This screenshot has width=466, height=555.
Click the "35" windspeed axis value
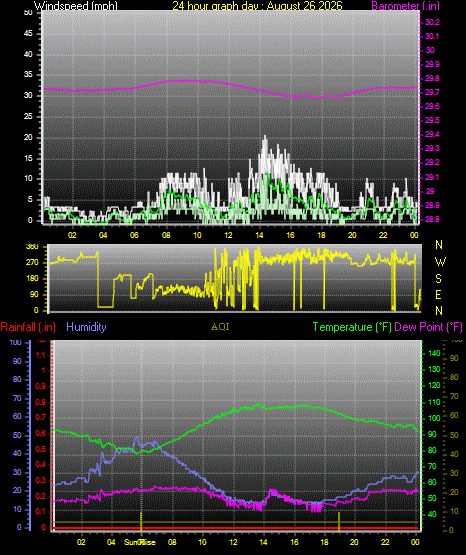28,75
